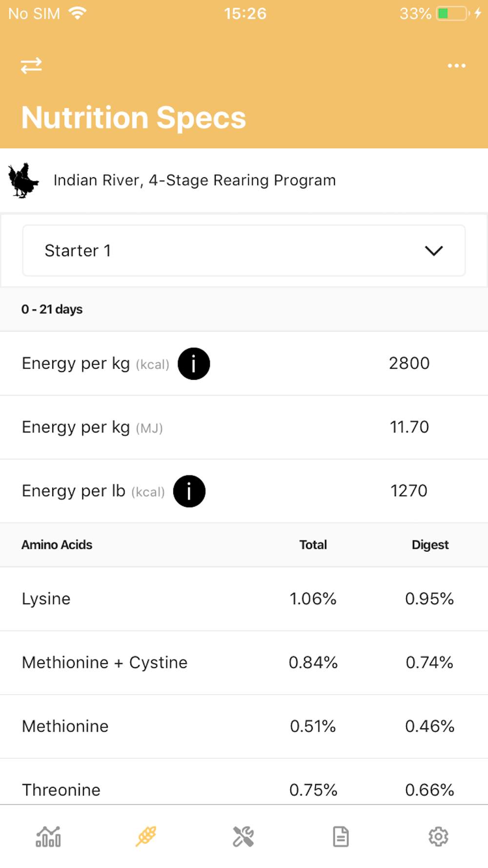Show info for Energy per kg kcal
Viewport: 488px width, 868px height.
pyautogui.click(x=194, y=364)
